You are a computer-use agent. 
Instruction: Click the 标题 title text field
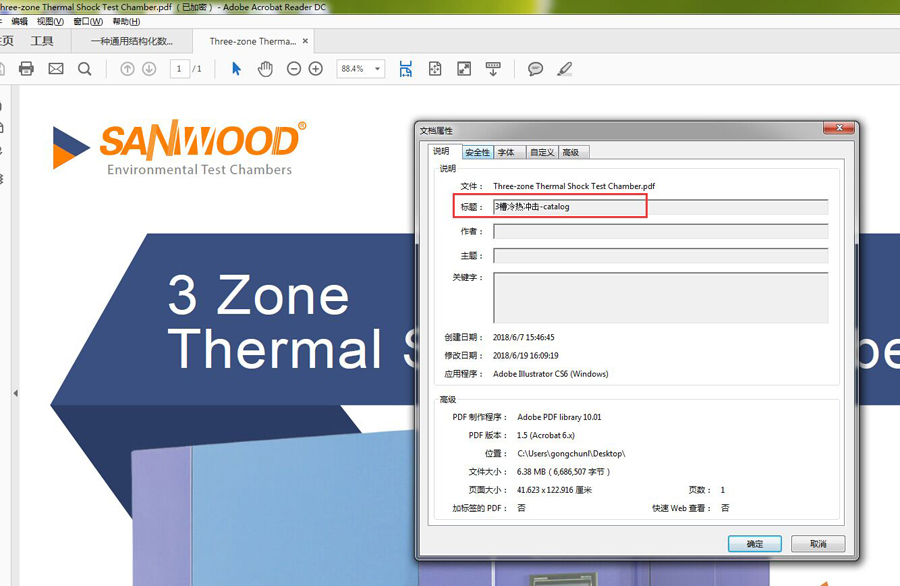[x=660, y=207]
